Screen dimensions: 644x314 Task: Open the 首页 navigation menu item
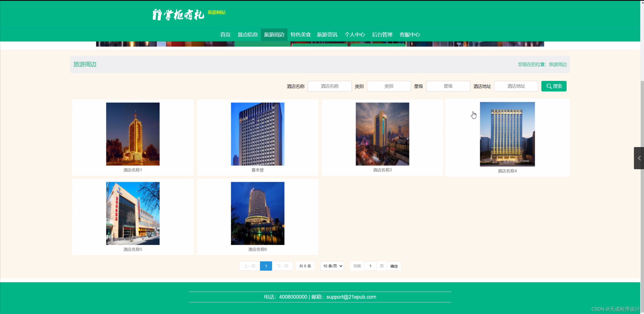click(225, 35)
